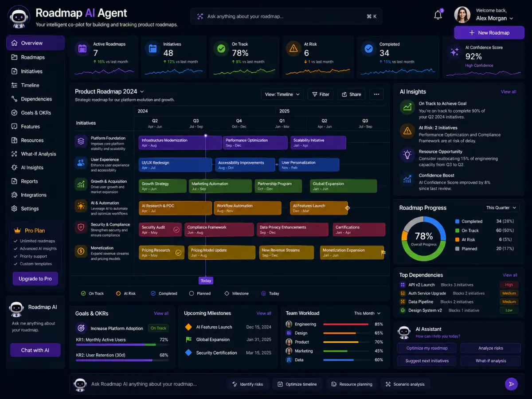
Task: Click the Growth & Acquisition chart icon
Action: click(81, 184)
